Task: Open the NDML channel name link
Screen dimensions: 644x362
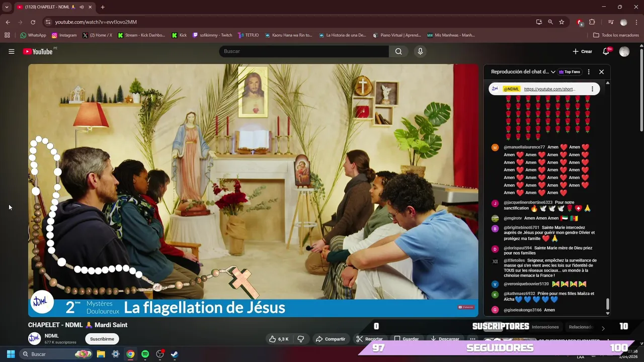Action: 51,336
